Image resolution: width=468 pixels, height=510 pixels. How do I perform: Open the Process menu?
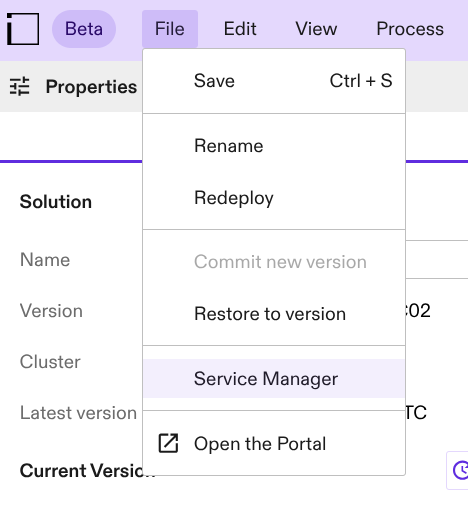[410, 29]
